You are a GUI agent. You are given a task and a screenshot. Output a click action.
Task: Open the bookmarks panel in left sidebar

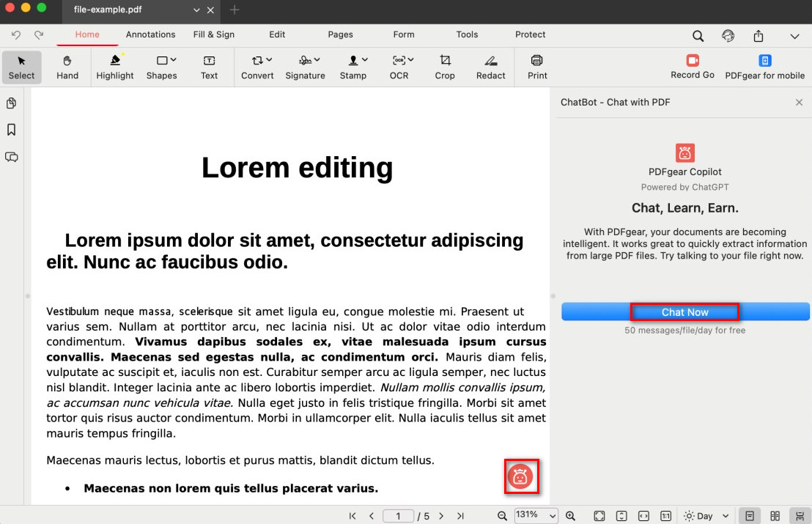[12, 130]
